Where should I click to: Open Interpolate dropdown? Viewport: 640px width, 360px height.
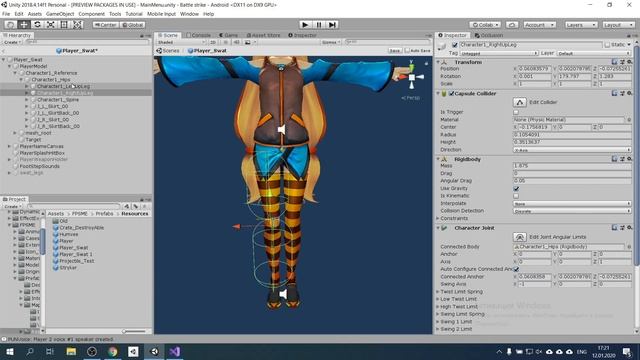(572, 203)
